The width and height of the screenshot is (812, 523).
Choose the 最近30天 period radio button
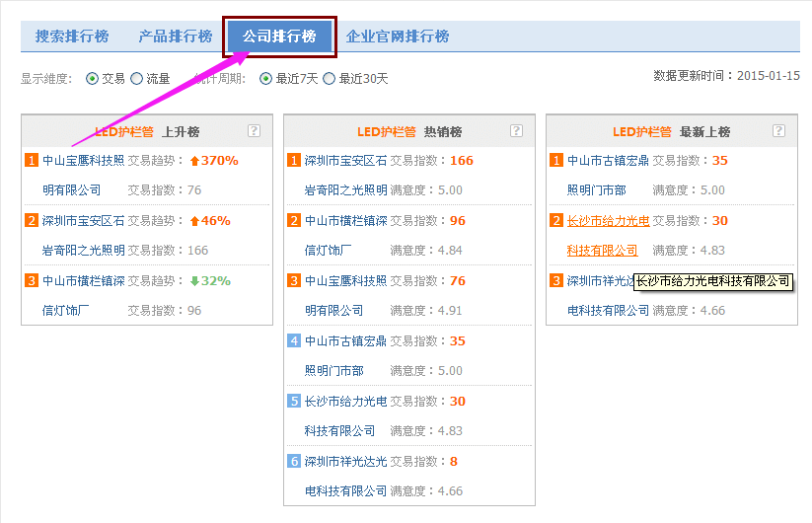click(329, 79)
